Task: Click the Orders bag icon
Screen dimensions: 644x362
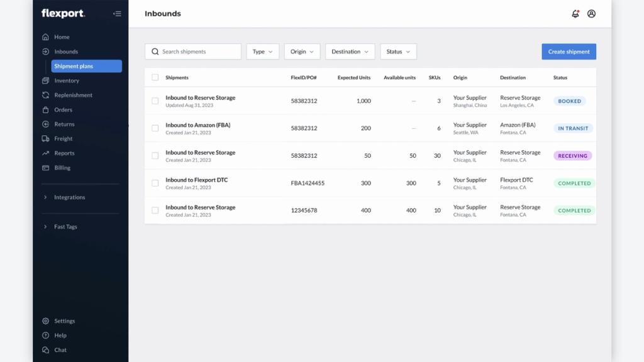Action: (x=45, y=109)
